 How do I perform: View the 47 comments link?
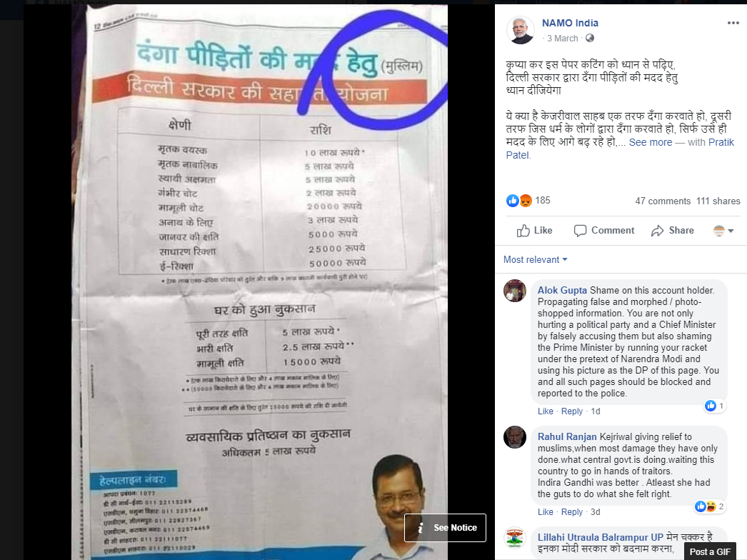pos(663,201)
